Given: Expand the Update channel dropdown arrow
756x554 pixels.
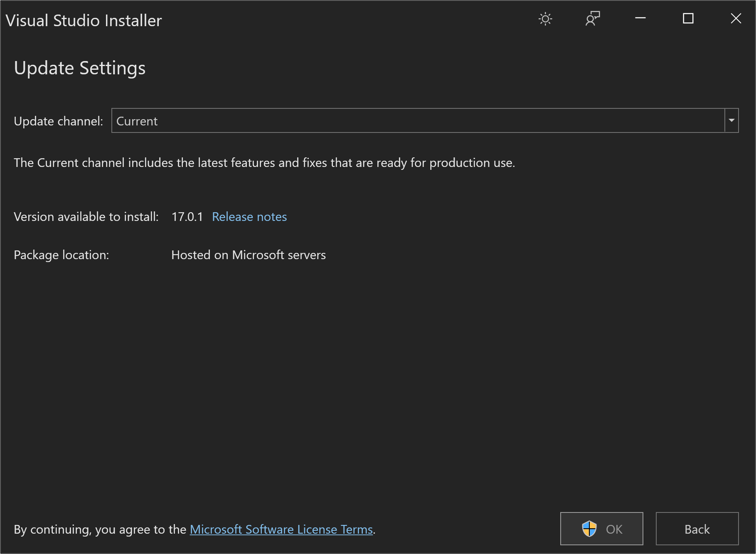Looking at the screenshot, I should coord(731,120).
